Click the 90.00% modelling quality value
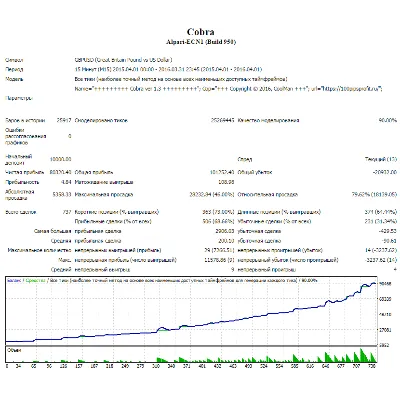The width and height of the screenshot is (400, 400). coord(387,120)
